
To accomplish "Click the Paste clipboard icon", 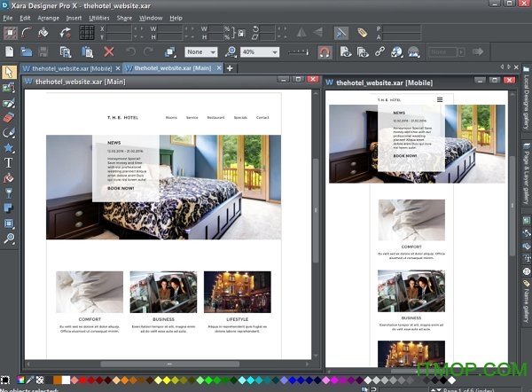I will coord(87,52).
